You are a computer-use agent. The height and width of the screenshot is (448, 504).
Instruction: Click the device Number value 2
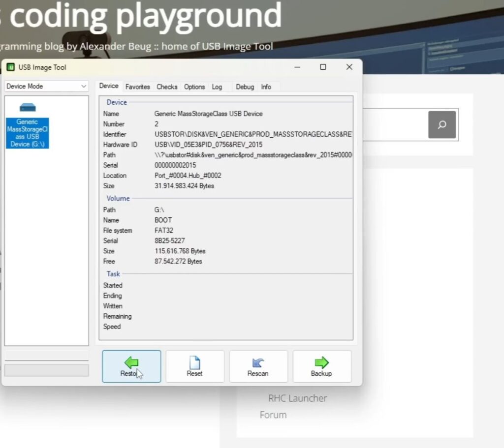coord(157,124)
